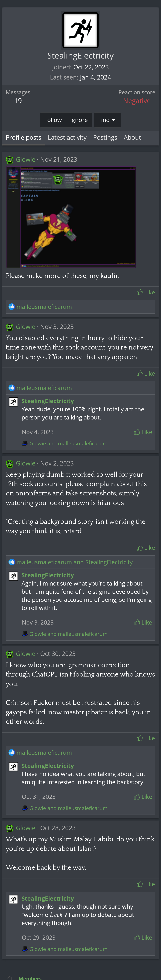
Task: Switch to the Latest activity tab
Action: [x=67, y=137]
